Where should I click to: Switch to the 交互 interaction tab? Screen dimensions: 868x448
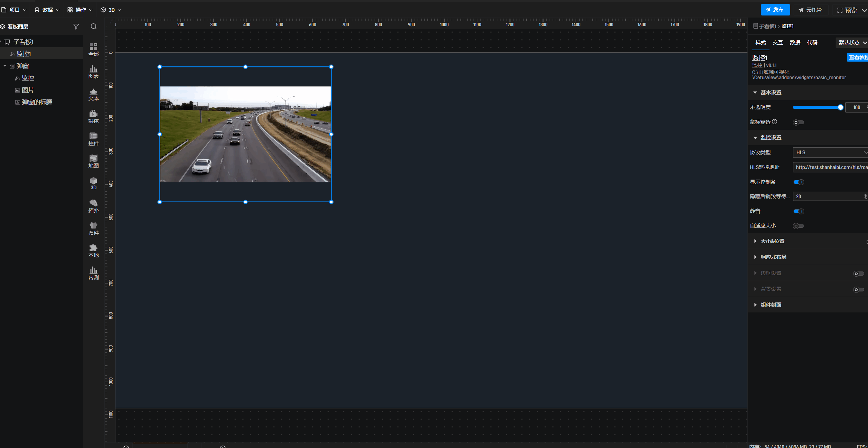[x=777, y=43]
